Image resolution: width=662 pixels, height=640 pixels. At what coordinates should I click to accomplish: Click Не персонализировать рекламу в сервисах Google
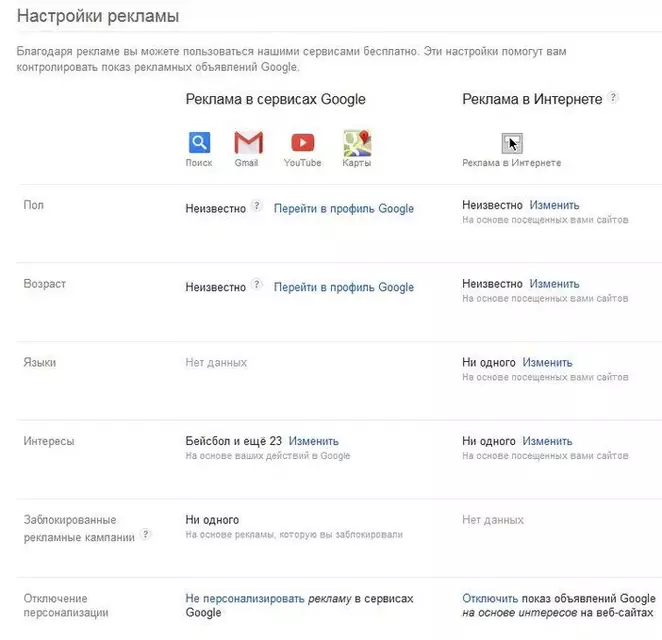(x=299, y=605)
